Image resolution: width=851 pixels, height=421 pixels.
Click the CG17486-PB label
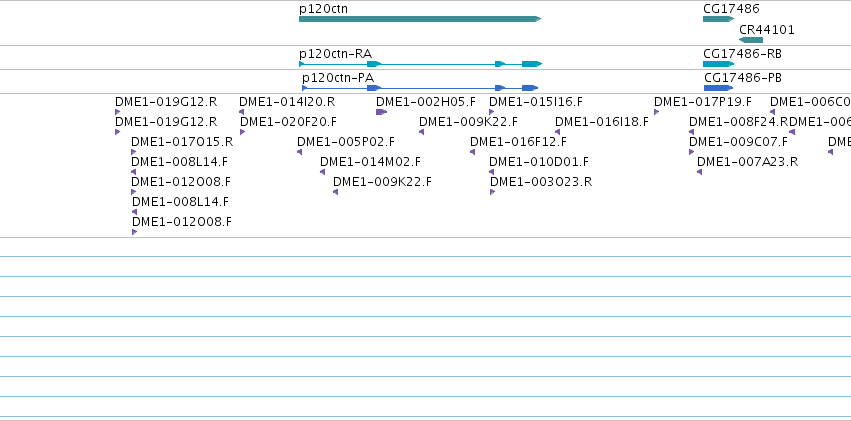coord(743,78)
